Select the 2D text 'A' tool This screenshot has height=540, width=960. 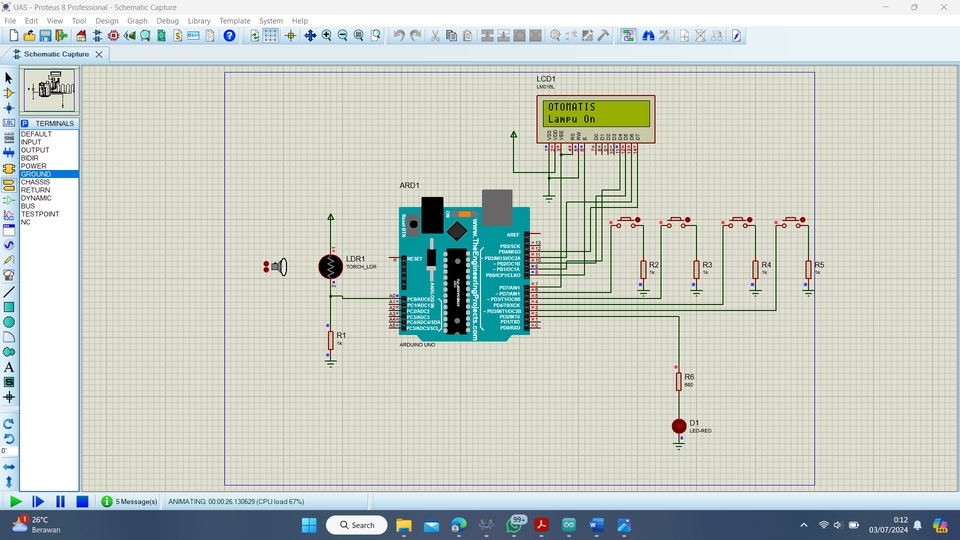[9, 367]
